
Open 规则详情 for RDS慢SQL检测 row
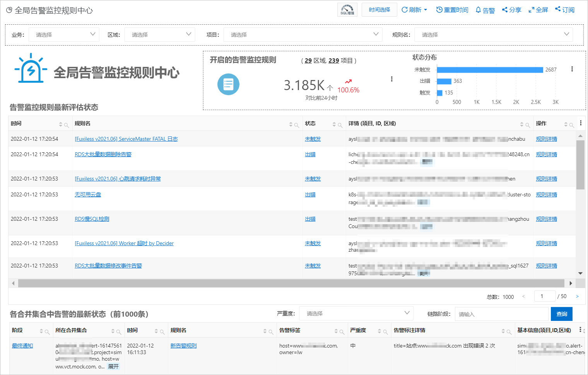click(546, 219)
